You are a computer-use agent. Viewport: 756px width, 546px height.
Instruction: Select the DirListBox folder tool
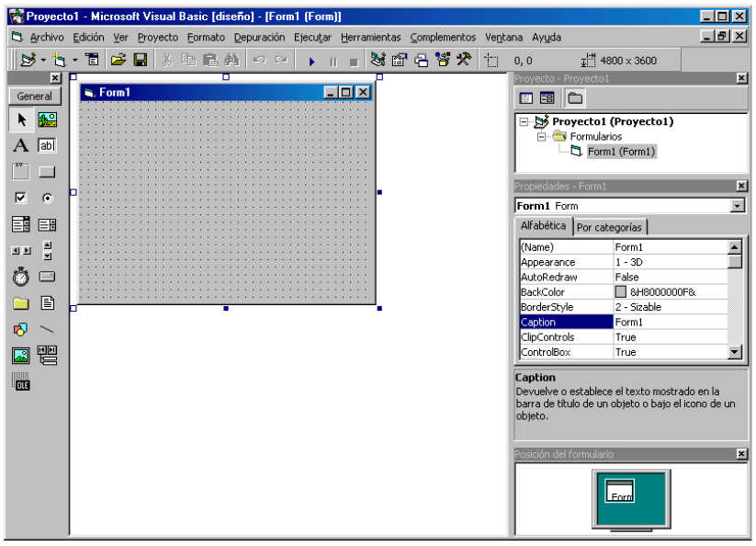coord(21,303)
